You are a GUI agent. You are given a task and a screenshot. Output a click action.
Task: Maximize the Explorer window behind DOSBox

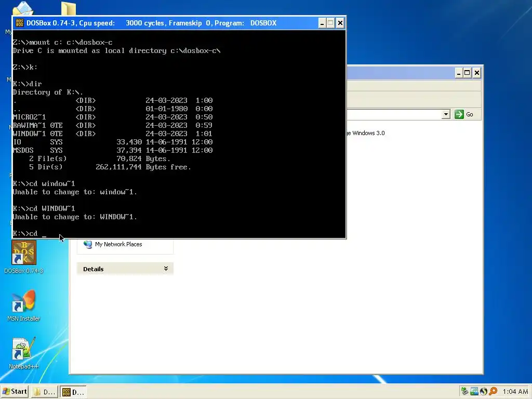(467, 73)
